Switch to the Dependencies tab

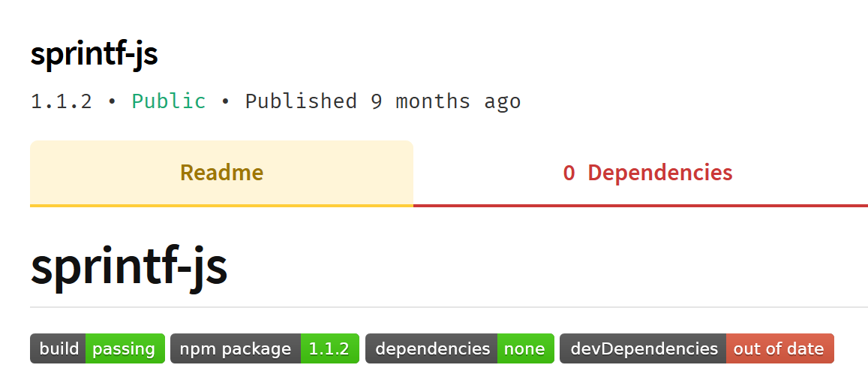(x=647, y=173)
